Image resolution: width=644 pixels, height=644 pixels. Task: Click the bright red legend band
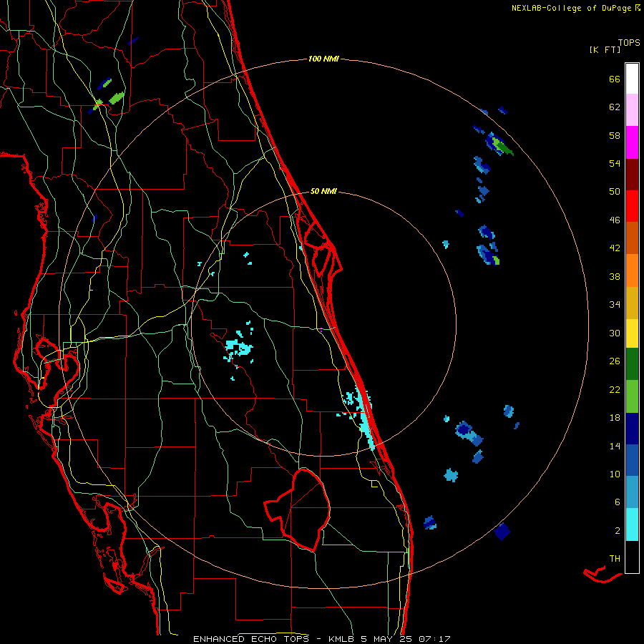click(x=632, y=206)
